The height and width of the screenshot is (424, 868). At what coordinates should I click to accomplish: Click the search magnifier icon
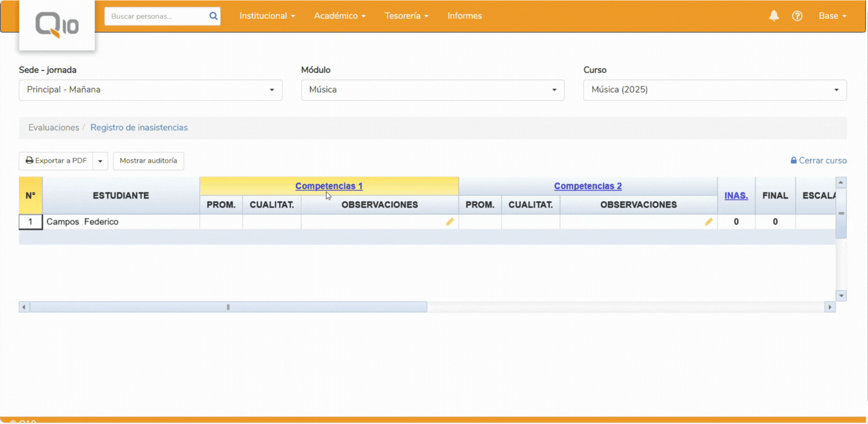click(x=213, y=16)
